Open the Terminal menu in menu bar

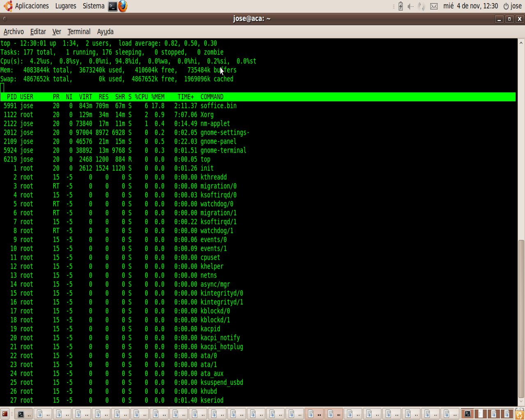coord(79,32)
